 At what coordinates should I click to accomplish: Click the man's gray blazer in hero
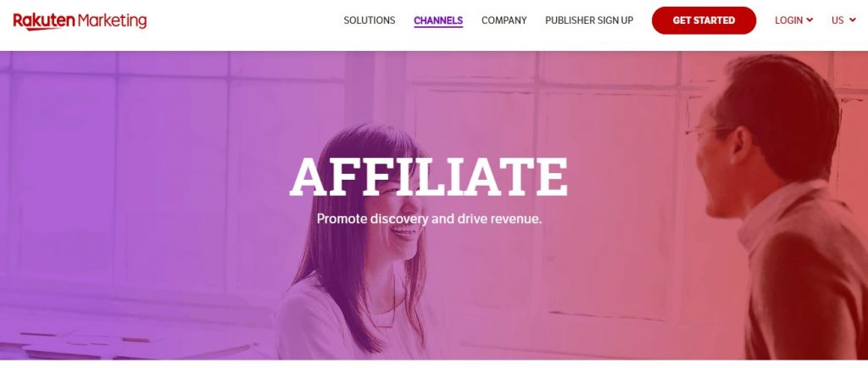point(808,282)
